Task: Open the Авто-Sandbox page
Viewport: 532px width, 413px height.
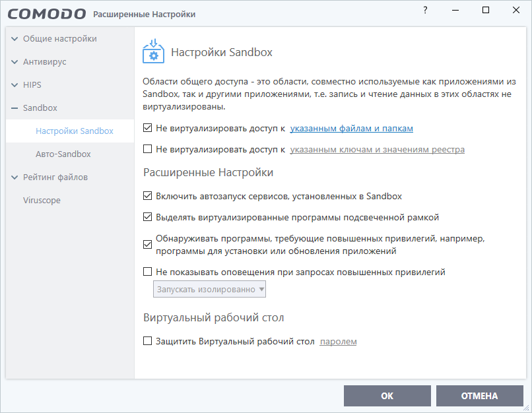Action: coord(63,154)
